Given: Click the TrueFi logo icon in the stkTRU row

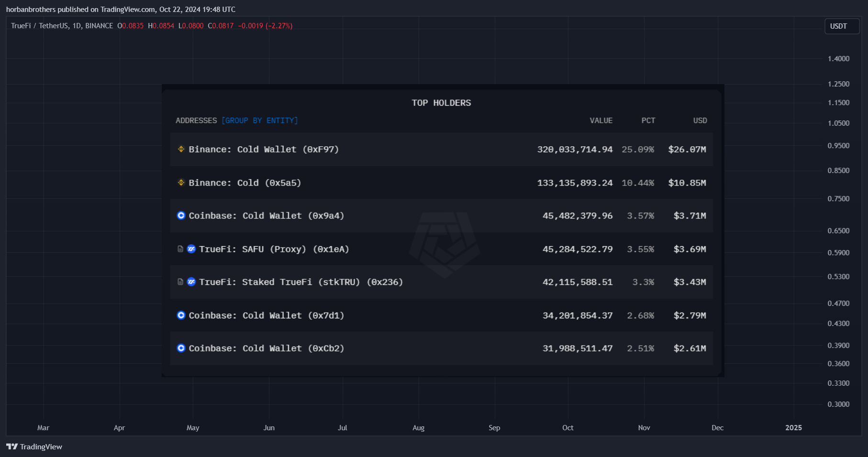Looking at the screenshot, I should 191,282.
